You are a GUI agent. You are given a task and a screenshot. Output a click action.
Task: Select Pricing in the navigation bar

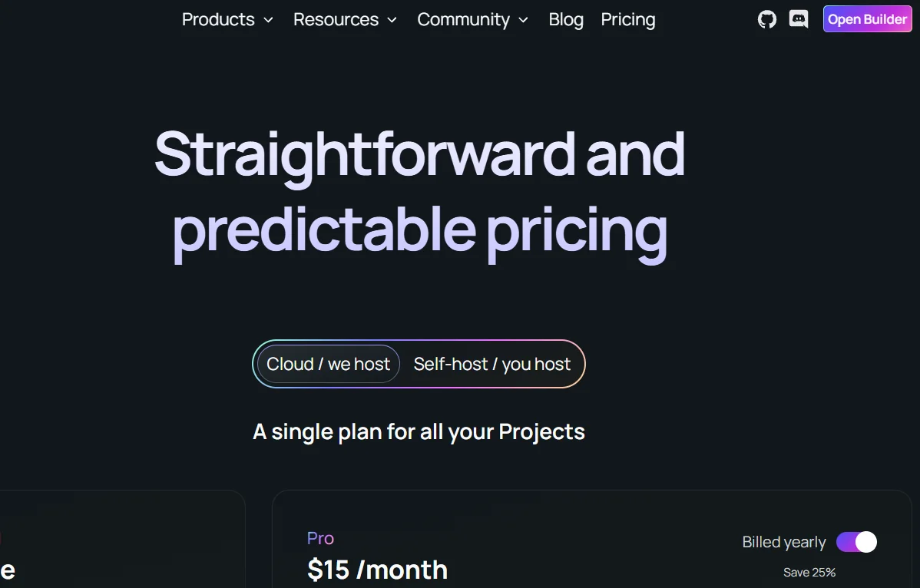pyautogui.click(x=627, y=20)
